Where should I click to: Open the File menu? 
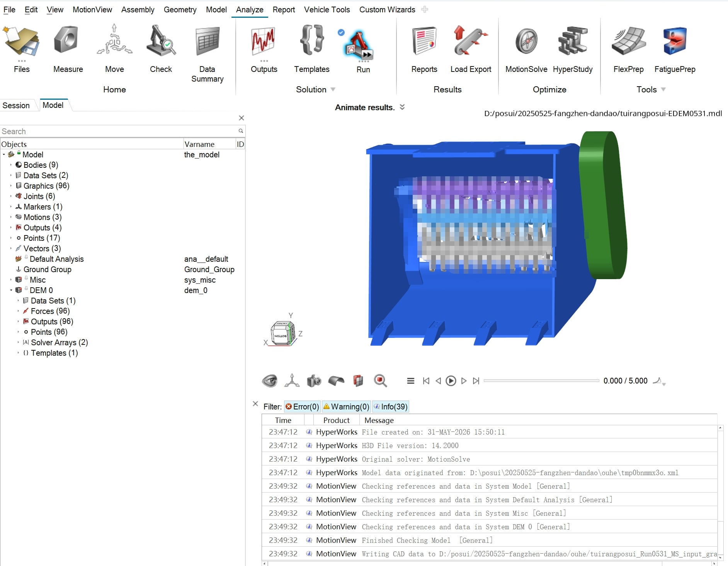[x=9, y=10]
